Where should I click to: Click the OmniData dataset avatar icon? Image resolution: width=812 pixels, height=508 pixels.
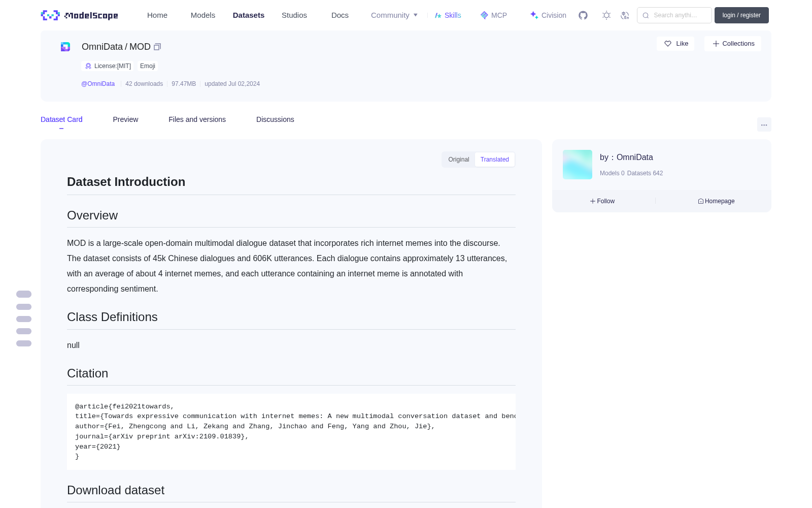click(65, 47)
